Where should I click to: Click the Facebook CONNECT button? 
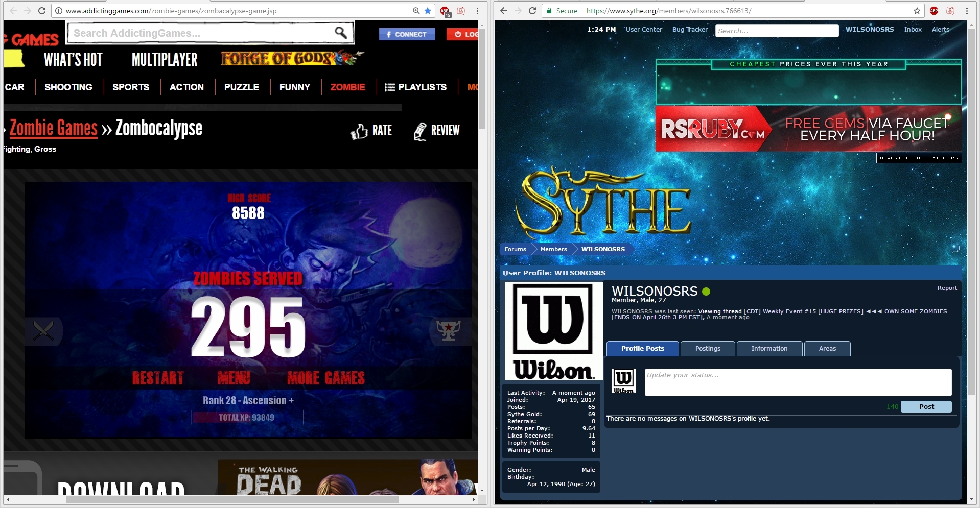click(x=407, y=34)
